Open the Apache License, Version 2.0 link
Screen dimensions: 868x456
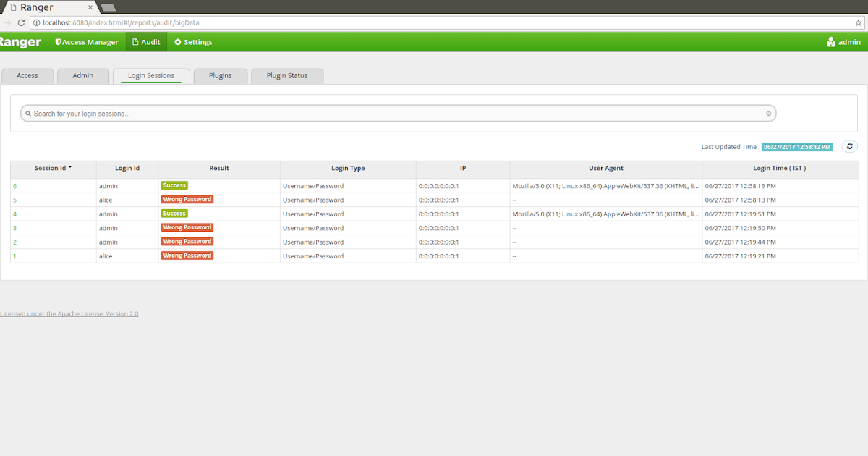click(69, 313)
